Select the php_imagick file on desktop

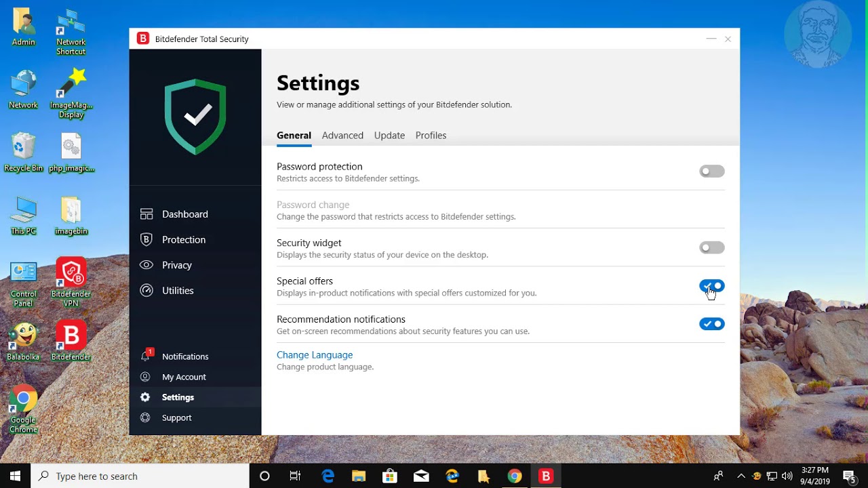tap(71, 152)
